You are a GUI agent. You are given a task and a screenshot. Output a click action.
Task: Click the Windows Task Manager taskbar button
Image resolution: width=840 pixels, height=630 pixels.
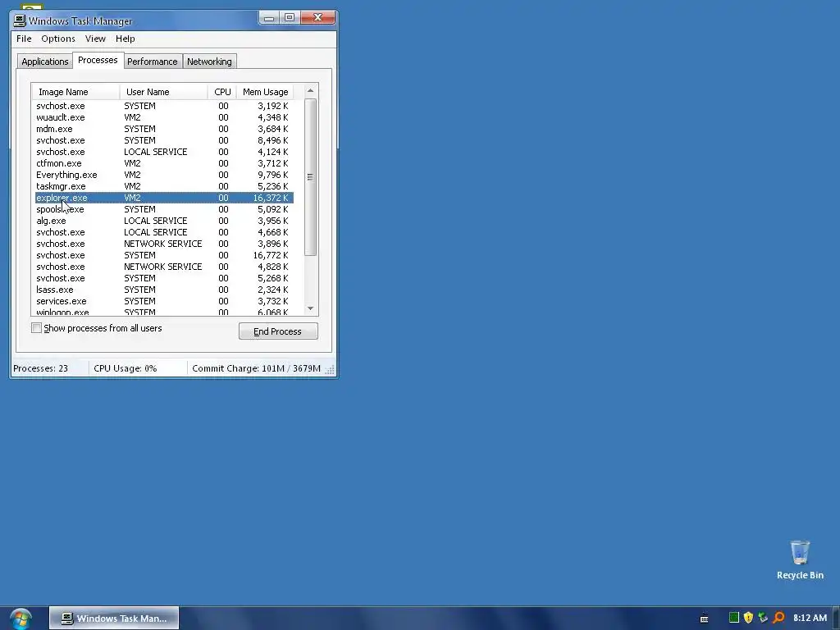[x=114, y=619]
